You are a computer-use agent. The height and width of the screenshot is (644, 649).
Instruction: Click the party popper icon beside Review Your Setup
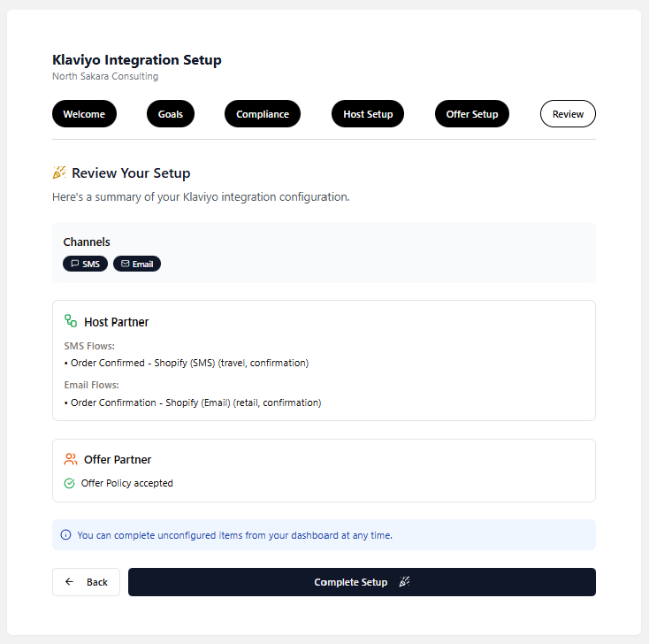pyautogui.click(x=59, y=172)
